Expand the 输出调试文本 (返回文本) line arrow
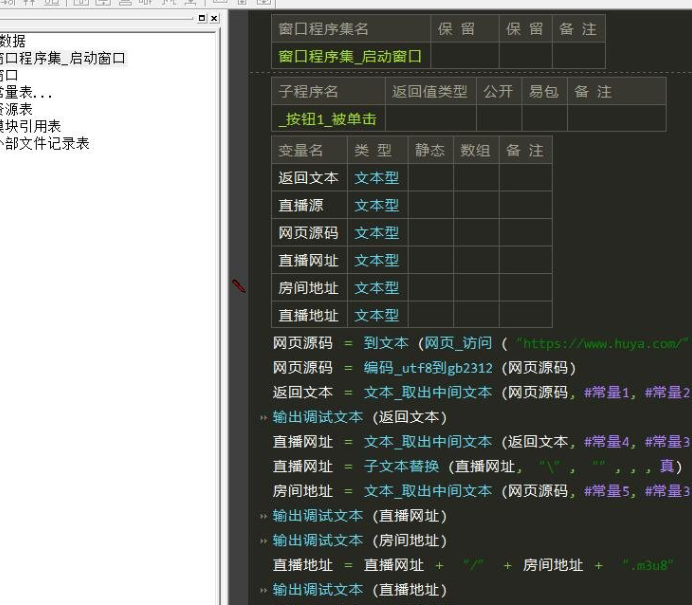 click(x=264, y=418)
